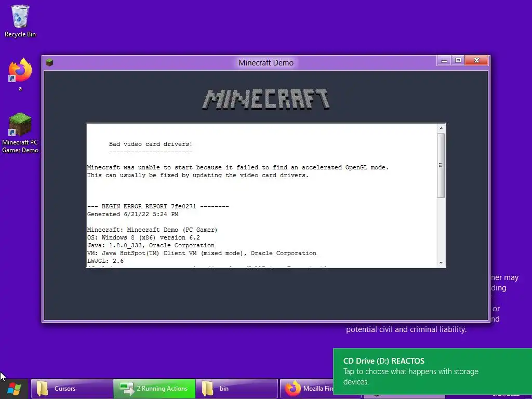The image size is (532, 399).
Task: Select the Minecraft PC Gamer Demo shortcut
Action: click(20, 133)
